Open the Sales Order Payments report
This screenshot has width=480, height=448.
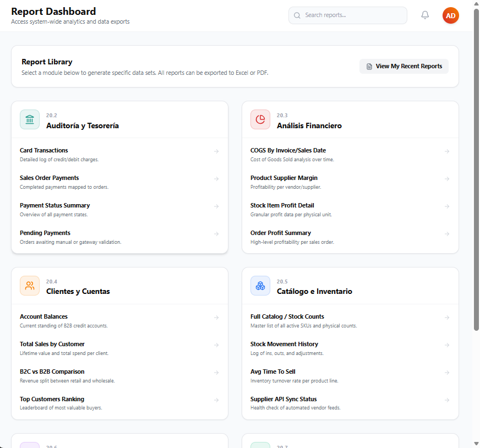[119, 182]
